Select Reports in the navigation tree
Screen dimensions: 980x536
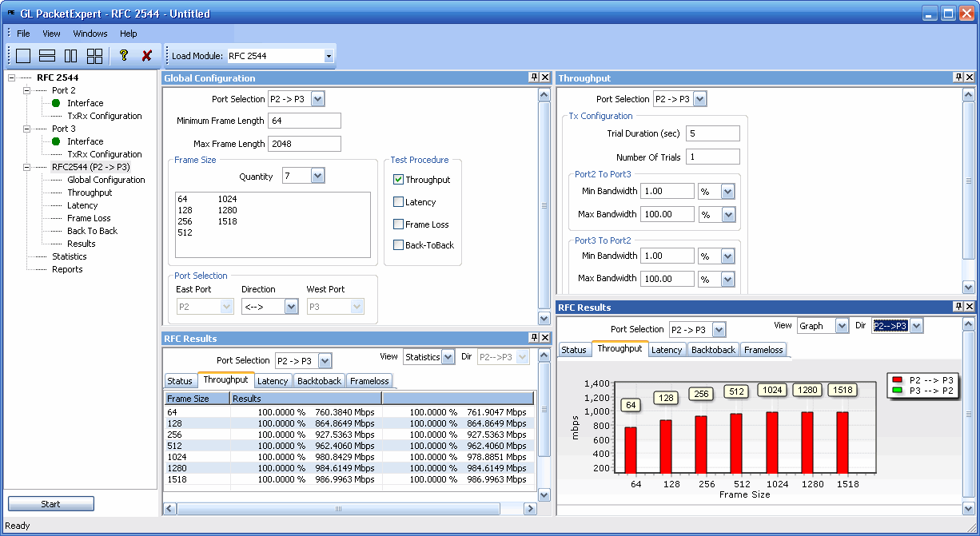pyautogui.click(x=67, y=269)
